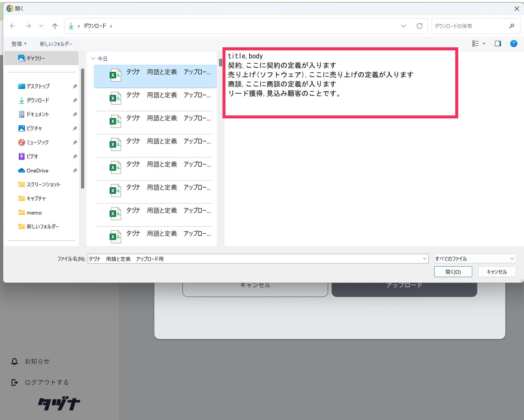Screen dimensions: 524x420
Task: Open ピクチャ in the sidebar
Action: click(34, 128)
